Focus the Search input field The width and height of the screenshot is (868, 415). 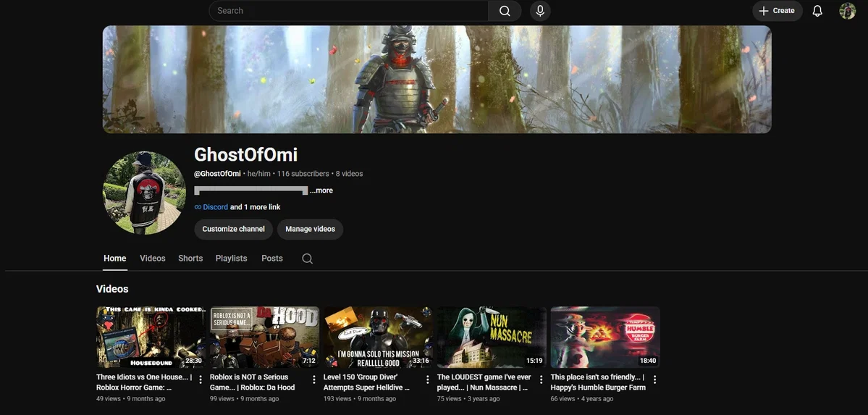click(349, 11)
